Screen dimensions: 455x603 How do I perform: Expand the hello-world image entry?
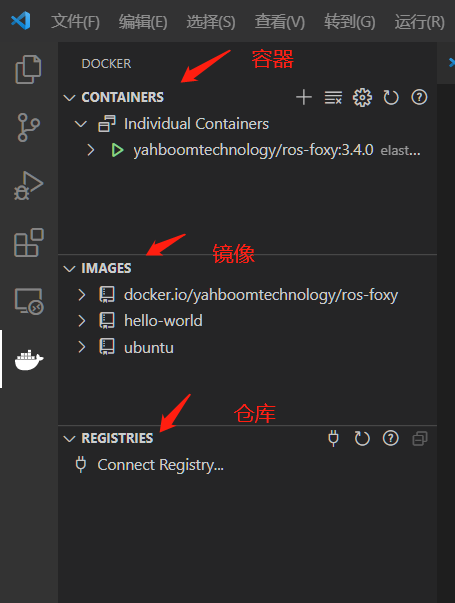82,321
